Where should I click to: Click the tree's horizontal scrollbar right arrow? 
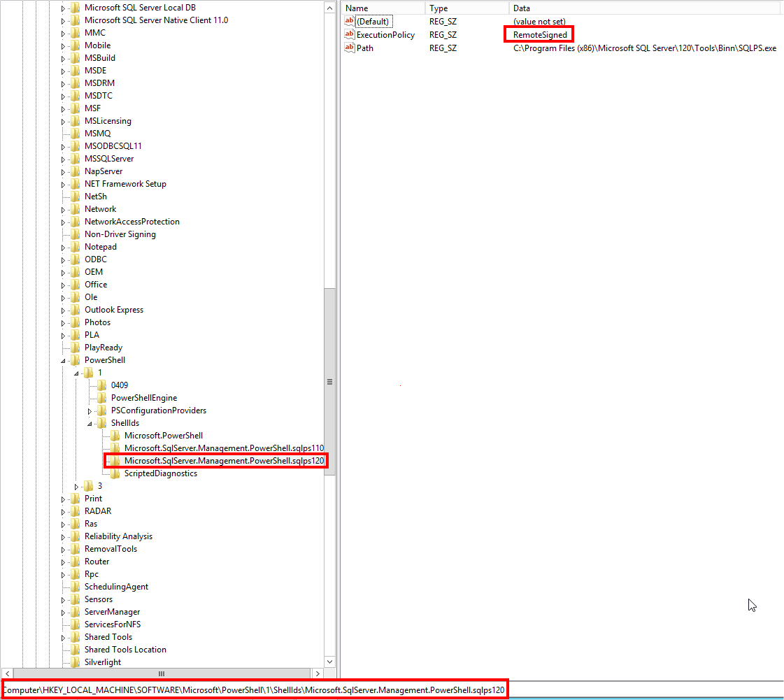(x=318, y=673)
